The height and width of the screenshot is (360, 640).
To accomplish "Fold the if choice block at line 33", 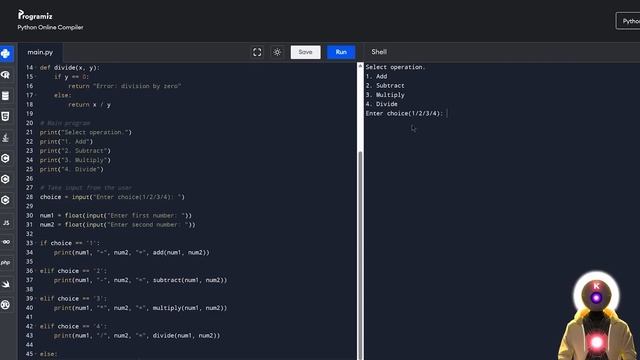I will 36,243.
